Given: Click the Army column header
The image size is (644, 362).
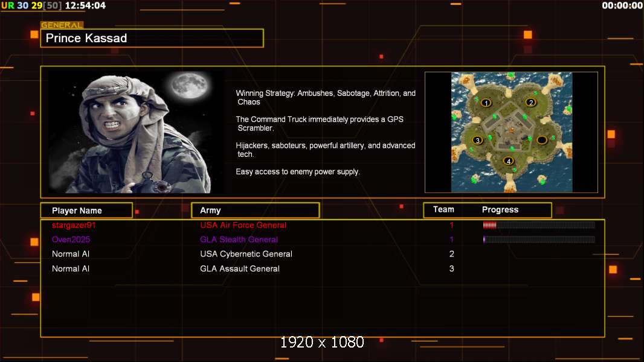Looking at the screenshot, I should pos(256,211).
